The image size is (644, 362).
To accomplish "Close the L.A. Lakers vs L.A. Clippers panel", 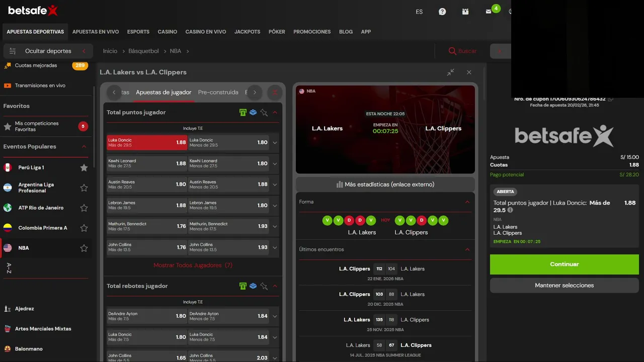I will click(x=469, y=72).
